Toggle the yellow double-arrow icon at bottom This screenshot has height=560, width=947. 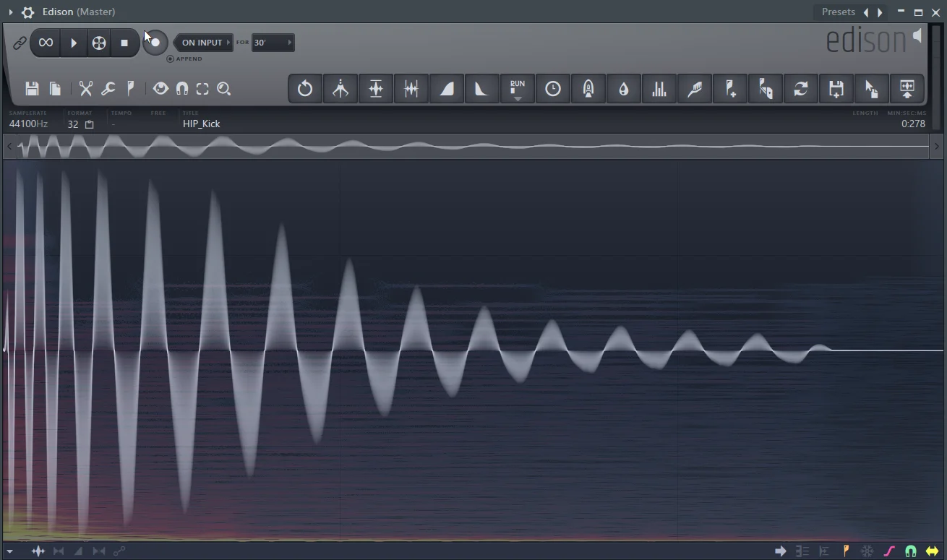(x=933, y=551)
